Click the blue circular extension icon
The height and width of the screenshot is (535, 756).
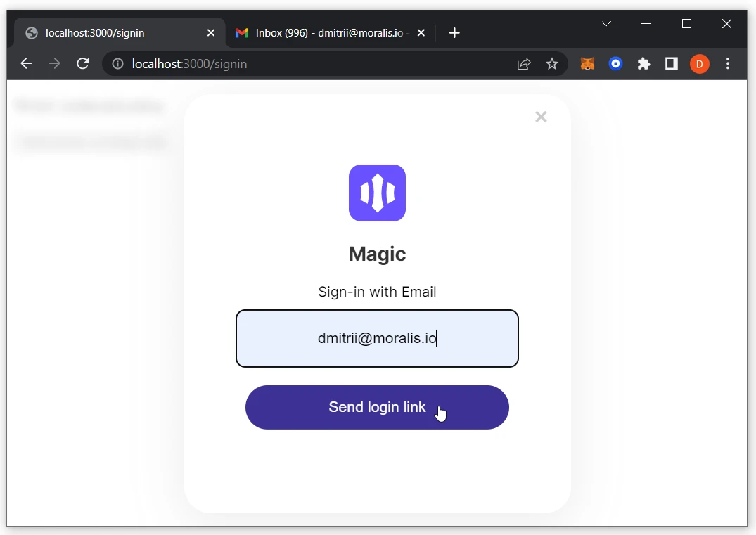coord(615,64)
